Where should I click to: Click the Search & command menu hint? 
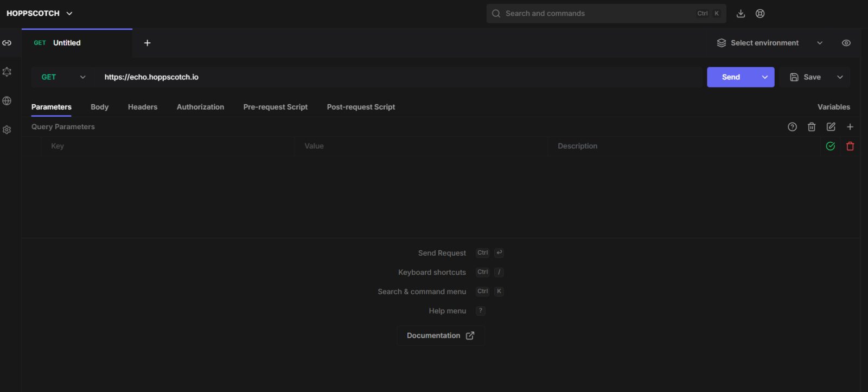[x=422, y=292]
